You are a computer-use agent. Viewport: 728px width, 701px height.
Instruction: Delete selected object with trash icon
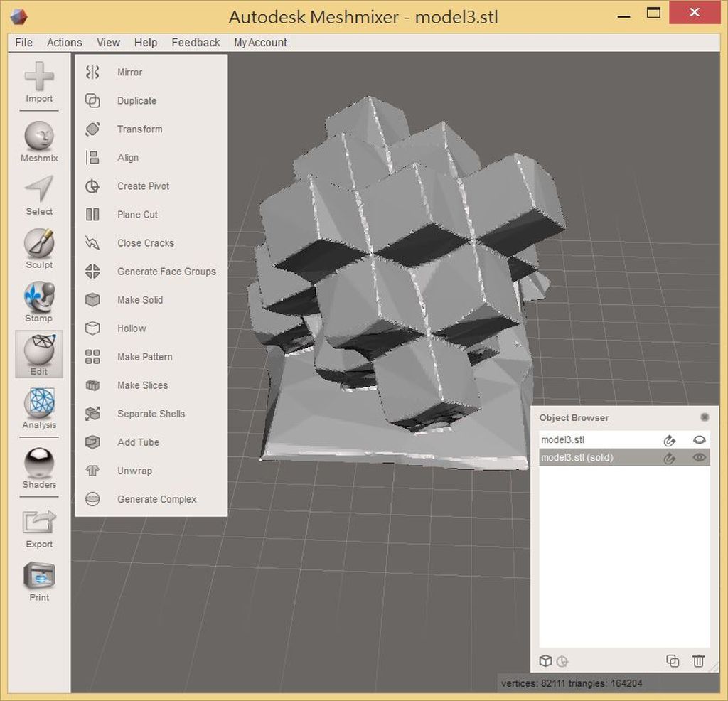[x=698, y=660]
